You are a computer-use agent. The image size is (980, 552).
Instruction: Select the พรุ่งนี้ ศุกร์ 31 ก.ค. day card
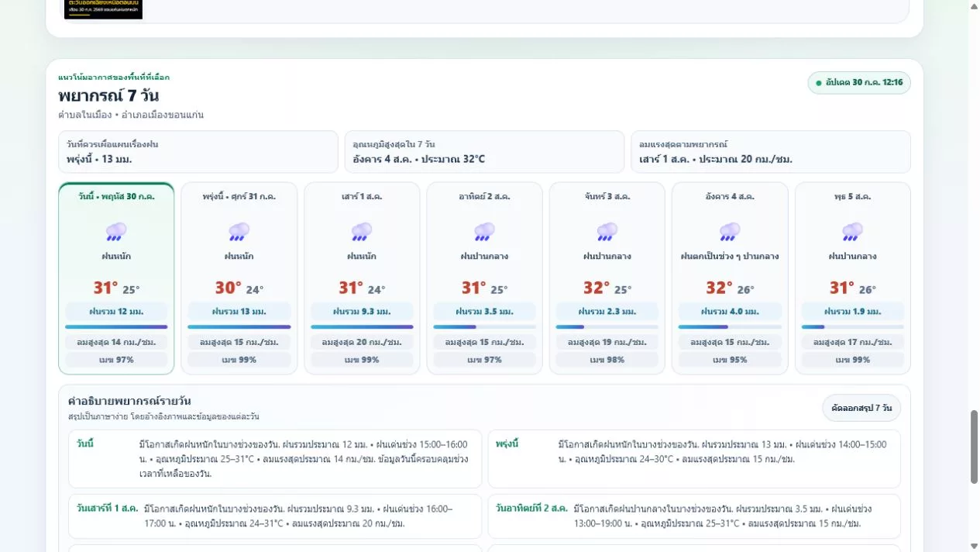coord(239,278)
